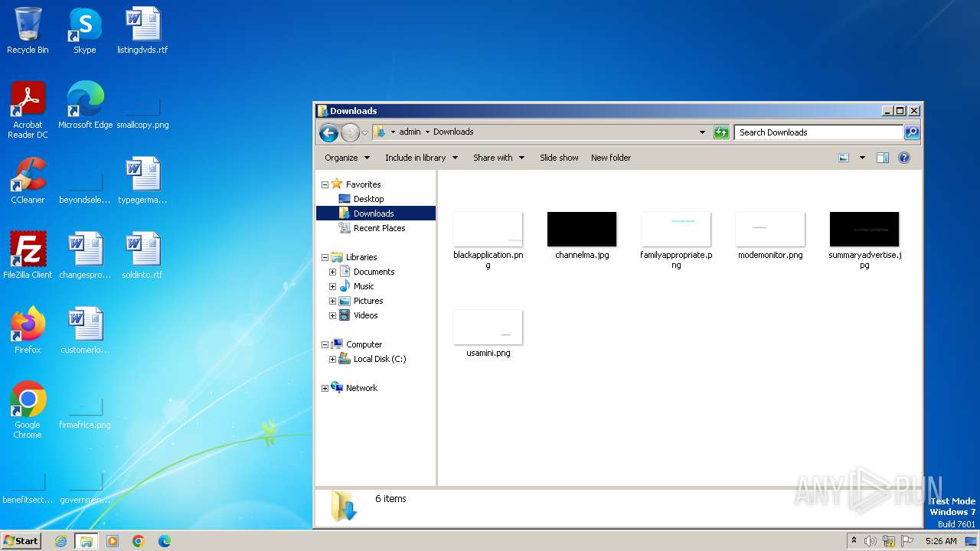980x551 pixels.
Task: Expand the Network tree node
Action: pyautogui.click(x=325, y=388)
